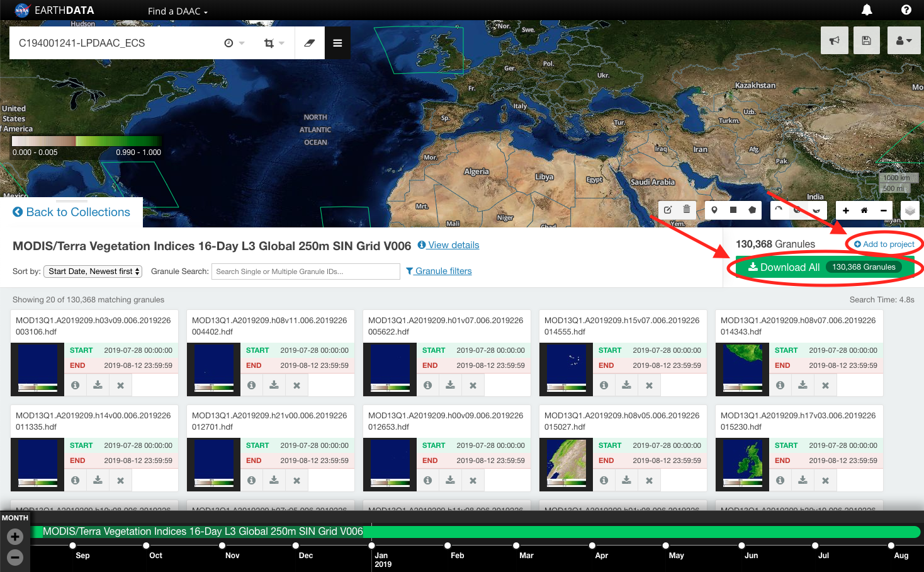
Task: Zoom out the timeline with minus button
Action: pyautogui.click(x=15, y=558)
